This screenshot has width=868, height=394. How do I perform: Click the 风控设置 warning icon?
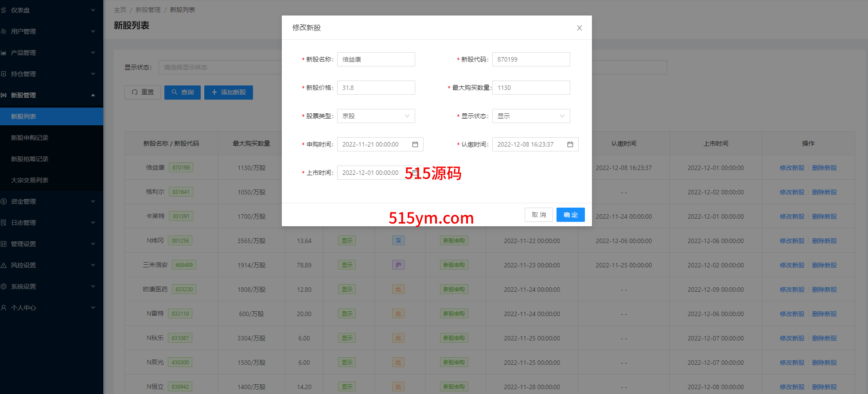tap(4, 265)
